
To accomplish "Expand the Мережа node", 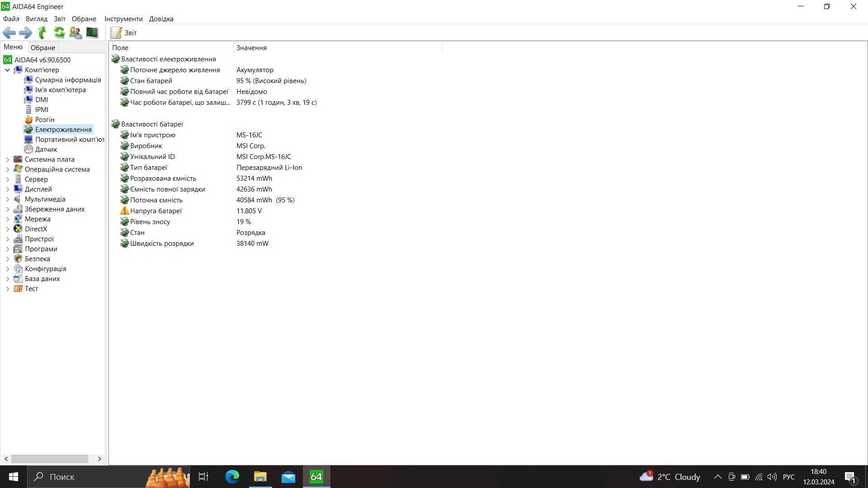I will coord(7,219).
